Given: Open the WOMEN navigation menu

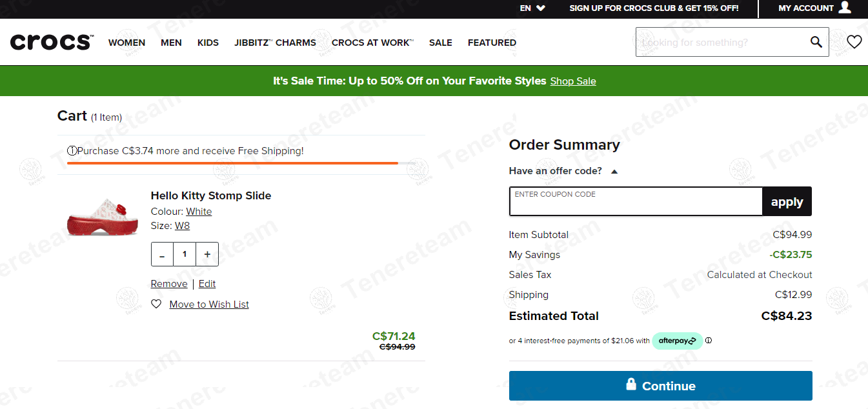Looking at the screenshot, I should [126, 43].
